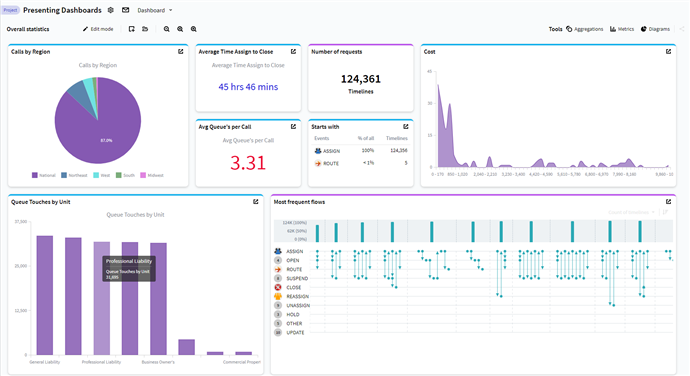Click the envelope mail icon
The height and width of the screenshot is (376, 690).
point(125,10)
